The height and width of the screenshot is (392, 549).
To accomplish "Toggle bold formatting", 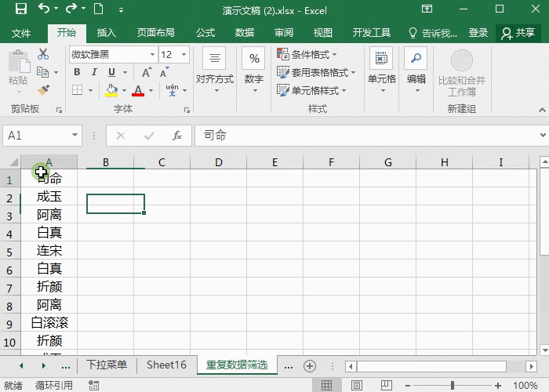I will 77,72.
